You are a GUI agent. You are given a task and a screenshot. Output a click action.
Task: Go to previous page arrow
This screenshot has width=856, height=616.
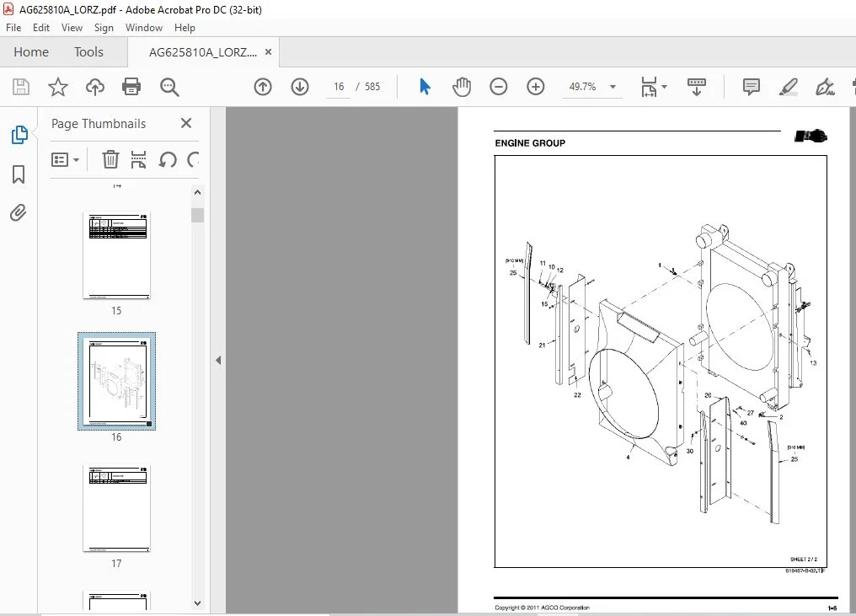pyautogui.click(x=263, y=87)
